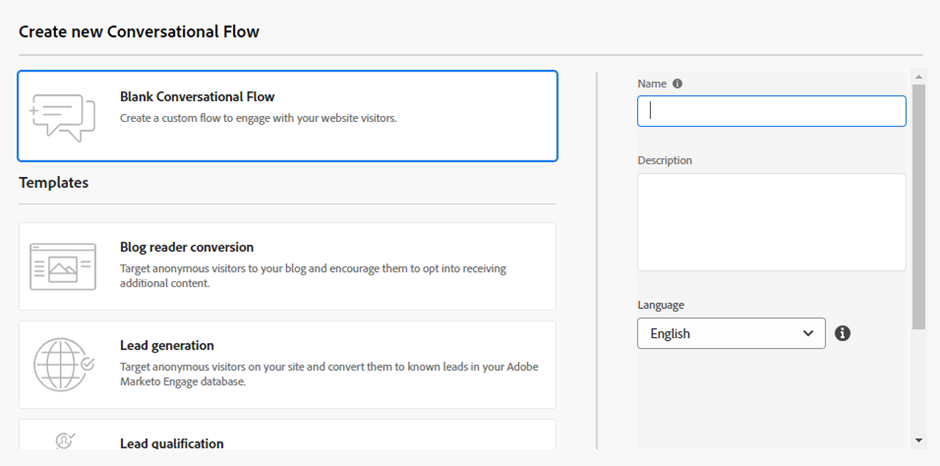Click the Lead qualification template icon
The width and height of the screenshot is (940, 466).
pyautogui.click(x=63, y=441)
